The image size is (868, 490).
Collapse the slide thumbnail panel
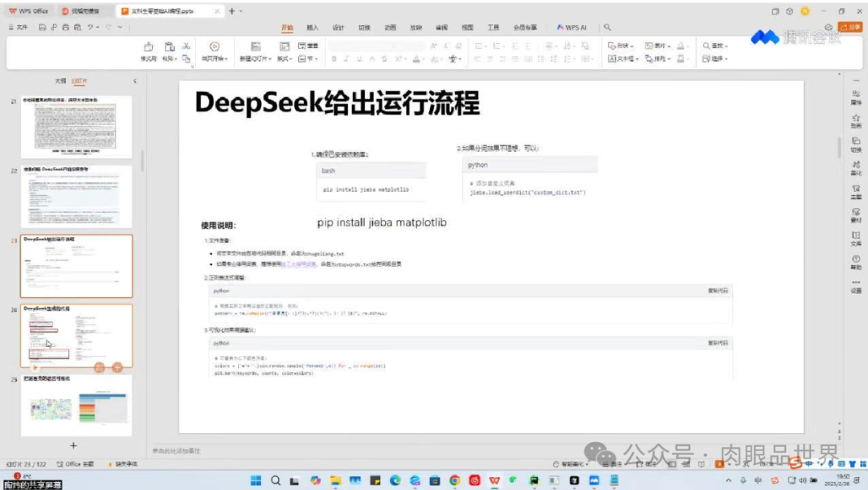point(135,81)
